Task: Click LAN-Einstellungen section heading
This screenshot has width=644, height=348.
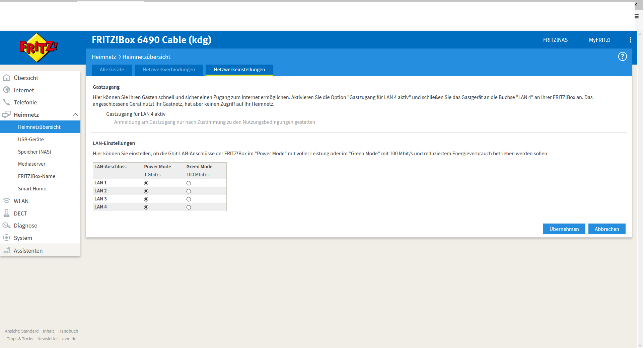Action: [x=114, y=143]
